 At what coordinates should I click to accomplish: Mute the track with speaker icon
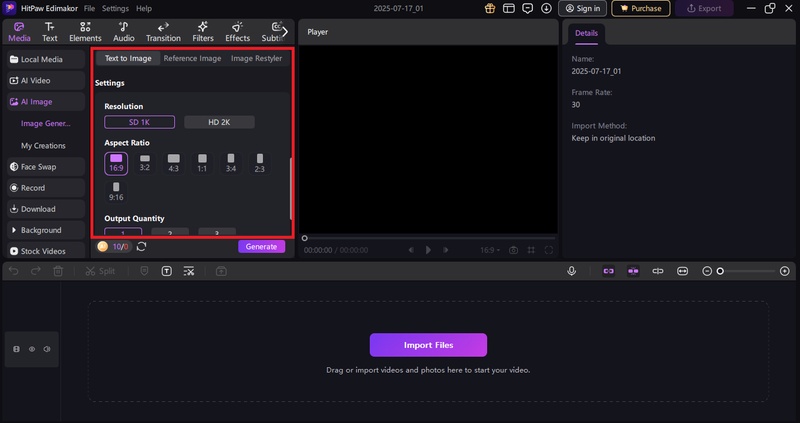tap(47, 349)
